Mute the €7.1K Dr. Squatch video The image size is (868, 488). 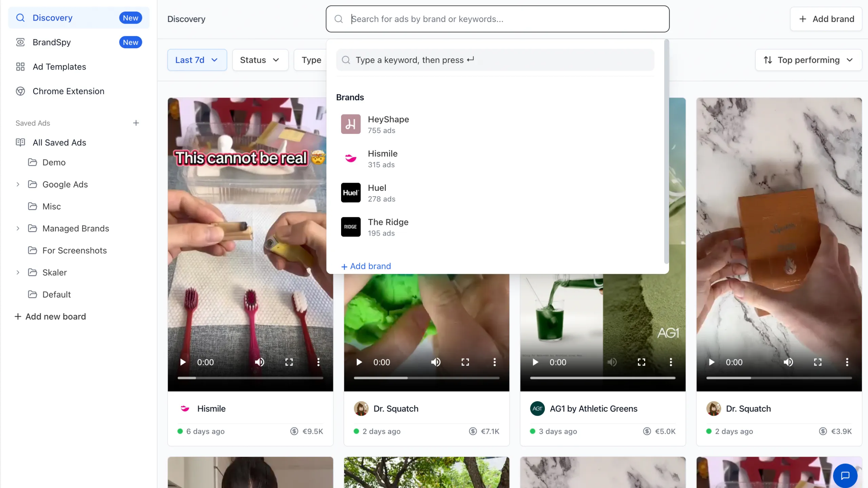point(436,362)
